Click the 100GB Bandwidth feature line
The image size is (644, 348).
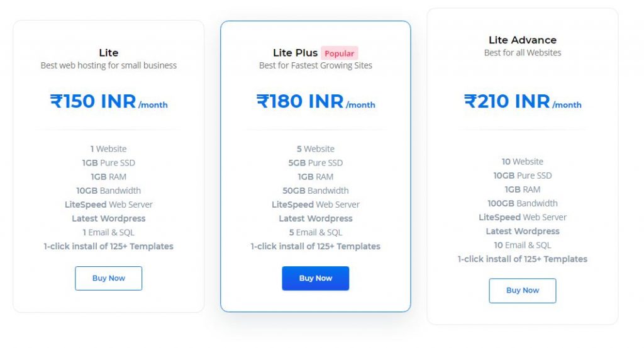pyautogui.click(x=523, y=203)
